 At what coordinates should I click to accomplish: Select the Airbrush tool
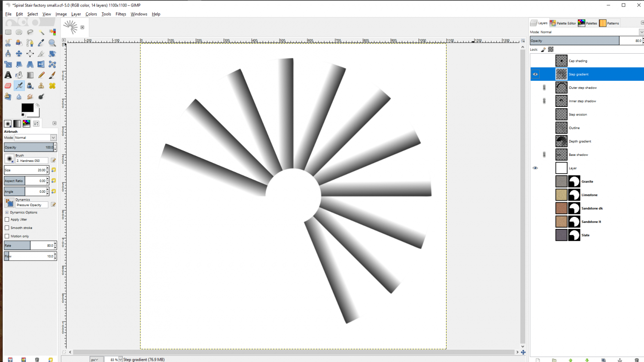click(x=19, y=86)
